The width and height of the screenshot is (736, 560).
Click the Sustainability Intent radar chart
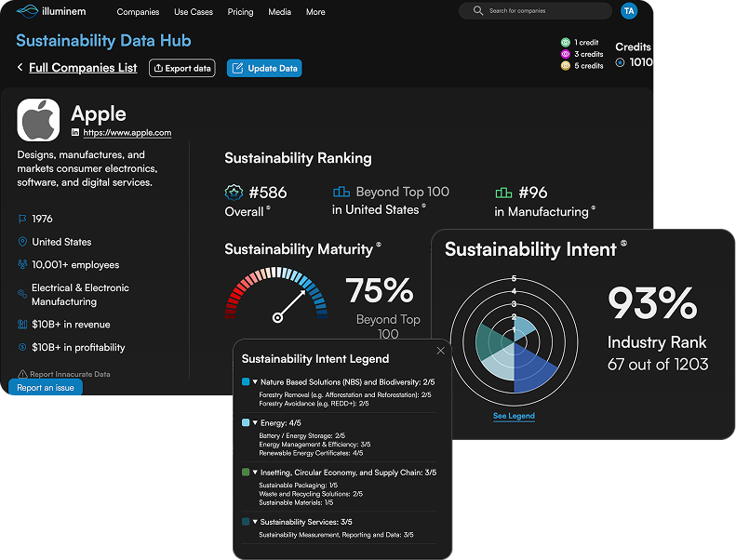tap(514, 341)
